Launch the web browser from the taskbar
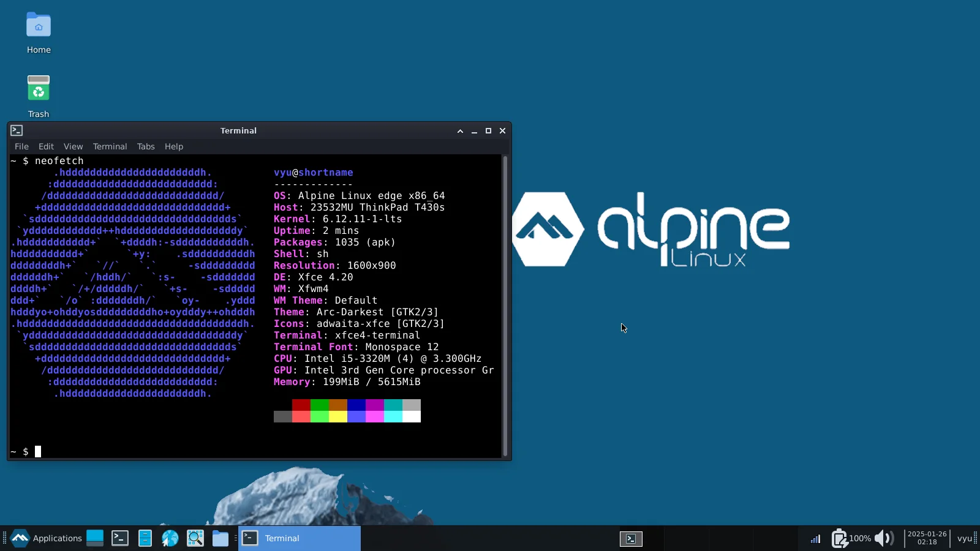 pyautogui.click(x=170, y=539)
